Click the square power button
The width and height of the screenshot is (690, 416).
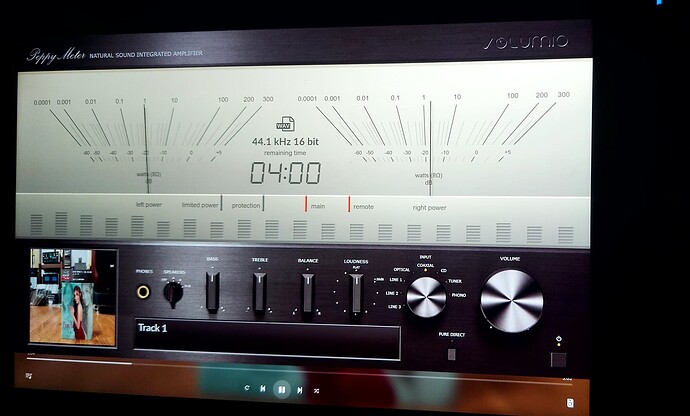[558, 360]
